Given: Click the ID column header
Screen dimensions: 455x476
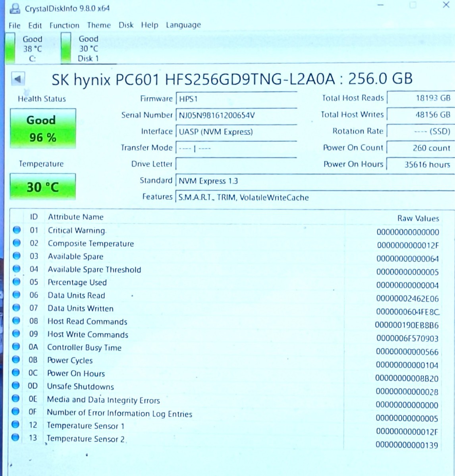Looking at the screenshot, I should (34, 217).
